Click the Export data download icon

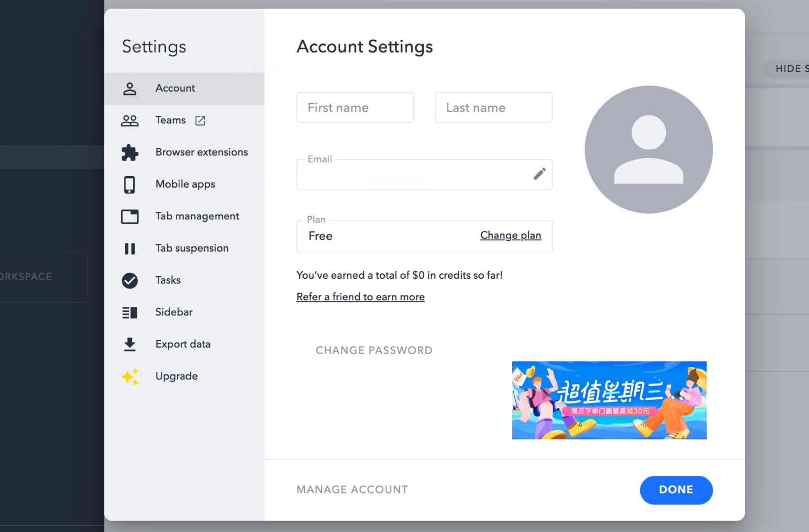pyautogui.click(x=129, y=344)
